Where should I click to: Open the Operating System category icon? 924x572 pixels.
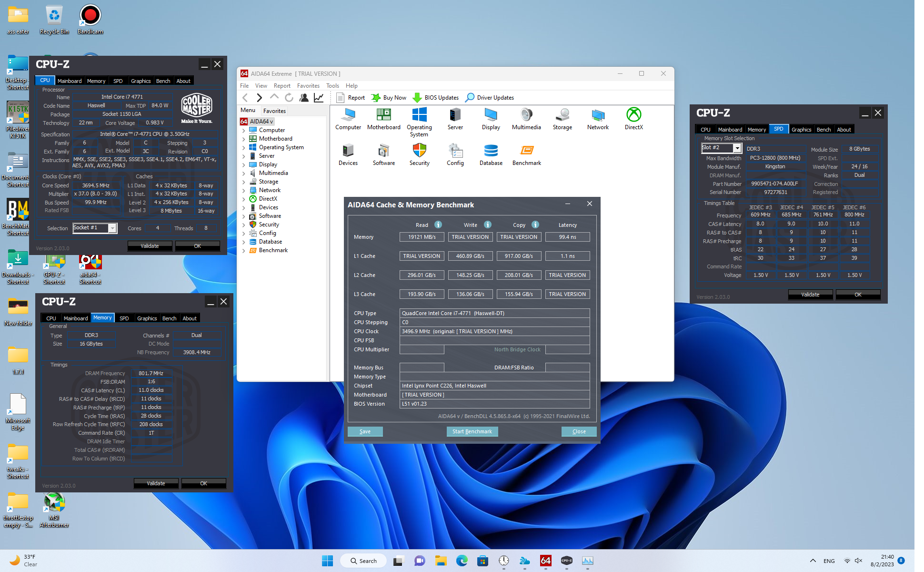pyautogui.click(x=419, y=122)
